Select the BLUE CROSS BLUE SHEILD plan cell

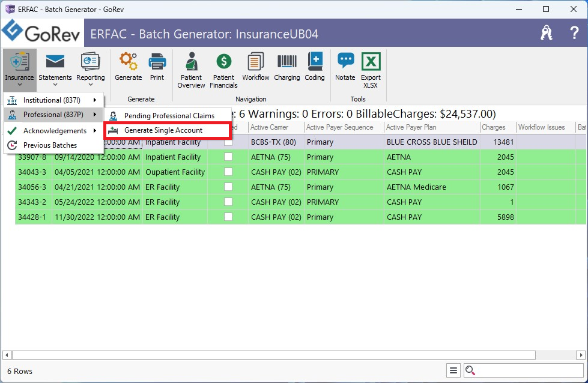pyautogui.click(x=432, y=142)
